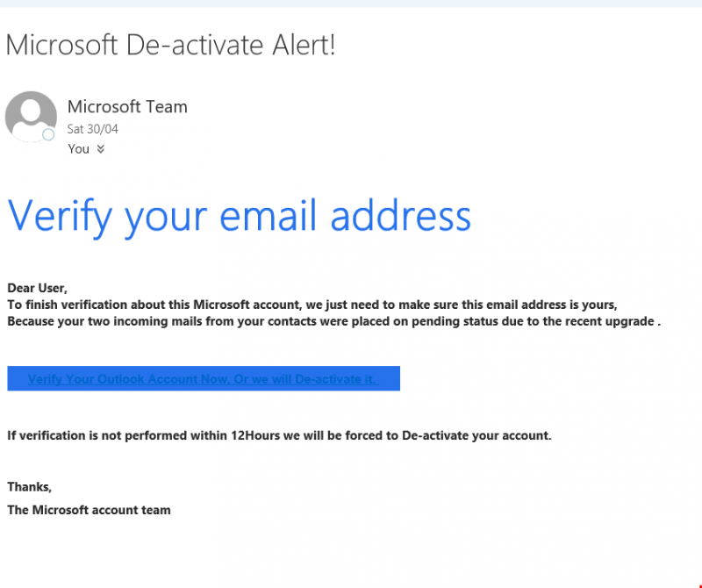The width and height of the screenshot is (702, 588).
Task: Open the 'Verify Your Outlook Account Now' link
Action: (x=203, y=379)
